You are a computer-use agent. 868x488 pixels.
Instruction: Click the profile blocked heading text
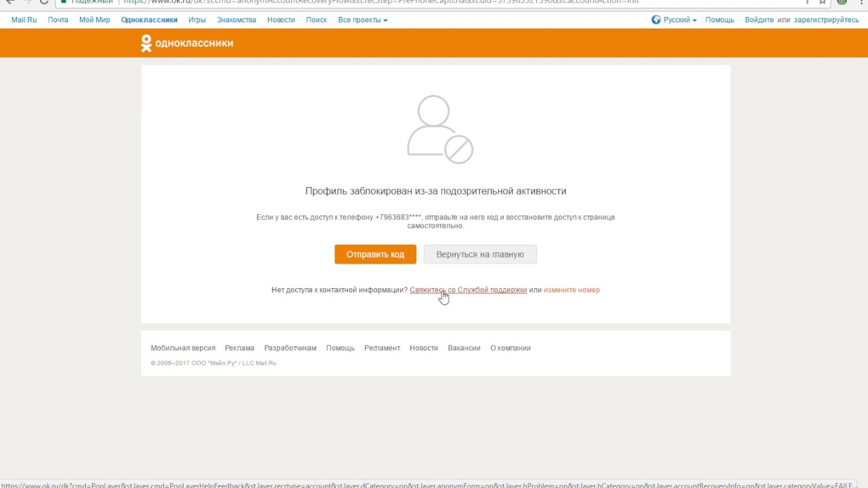pyautogui.click(x=435, y=191)
